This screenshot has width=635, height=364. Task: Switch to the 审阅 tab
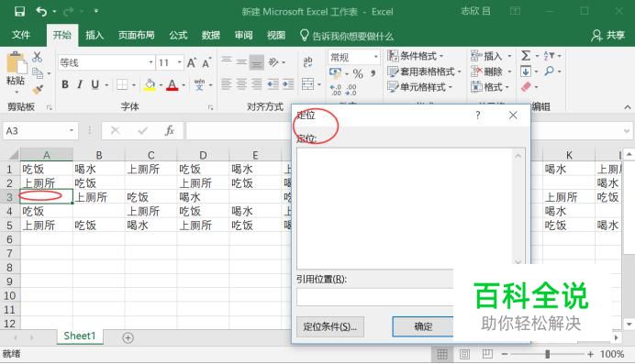(243, 35)
